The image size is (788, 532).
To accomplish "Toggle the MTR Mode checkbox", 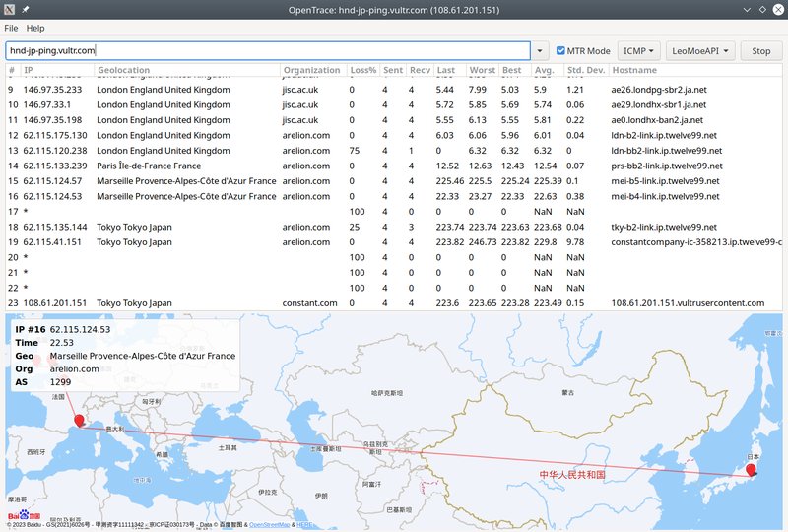I will pos(560,51).
